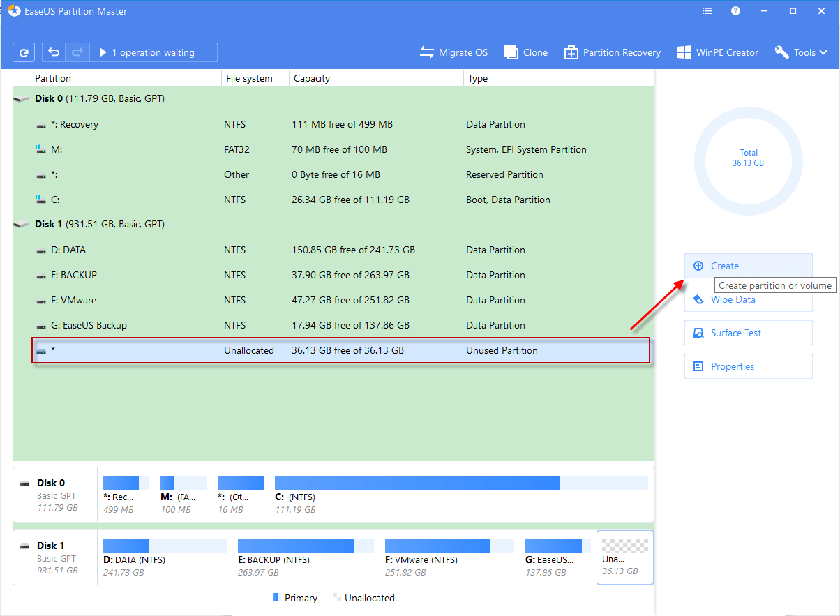The height and width of the screenshot is (616, 840).
Task: Execute the 1 operation waiting
Action: click(x=153, y=52)
